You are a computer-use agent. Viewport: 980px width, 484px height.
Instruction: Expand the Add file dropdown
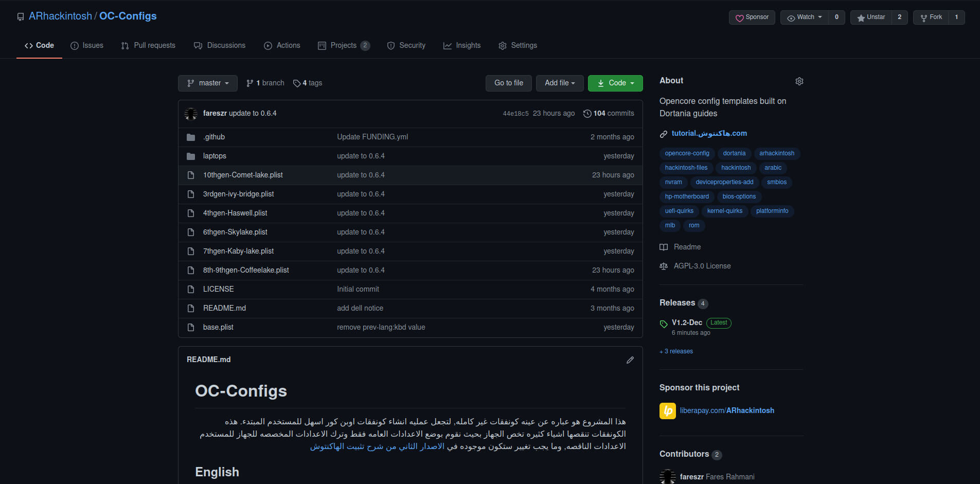pyautogui.click(x=560, y=83)
